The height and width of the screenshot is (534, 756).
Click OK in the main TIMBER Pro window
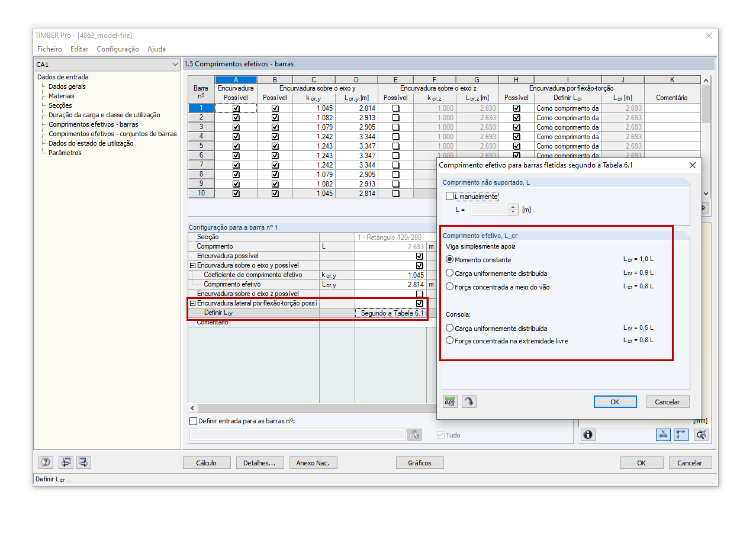[x=642, y=463]
